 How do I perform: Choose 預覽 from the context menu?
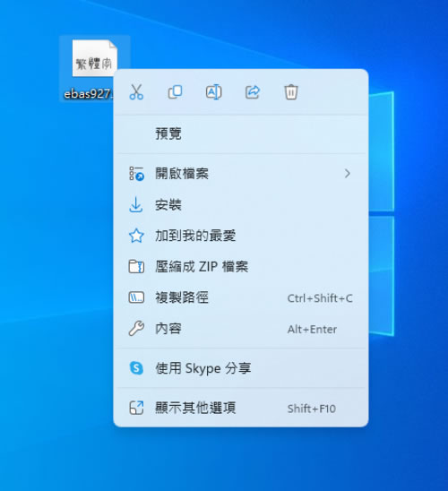241,134
